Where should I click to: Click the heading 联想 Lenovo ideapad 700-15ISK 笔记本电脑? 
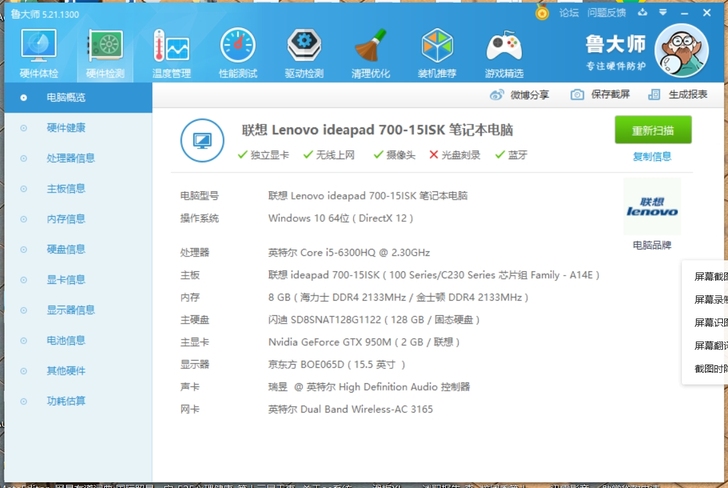coord(377,130)
